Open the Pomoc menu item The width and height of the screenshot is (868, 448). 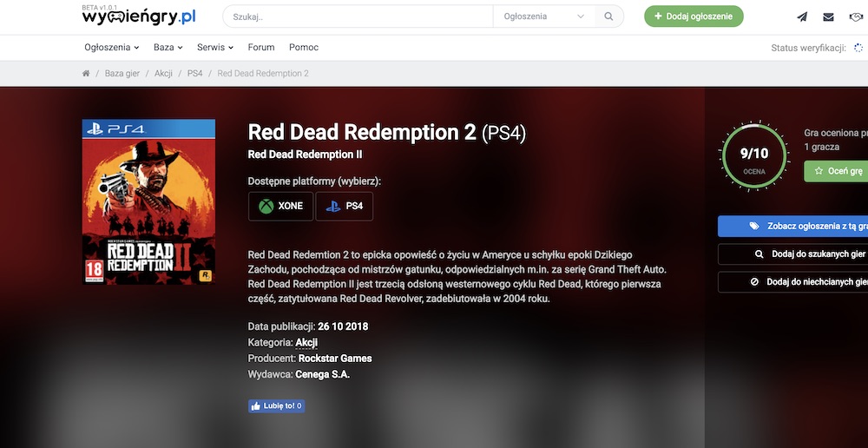tap(304, 48)
